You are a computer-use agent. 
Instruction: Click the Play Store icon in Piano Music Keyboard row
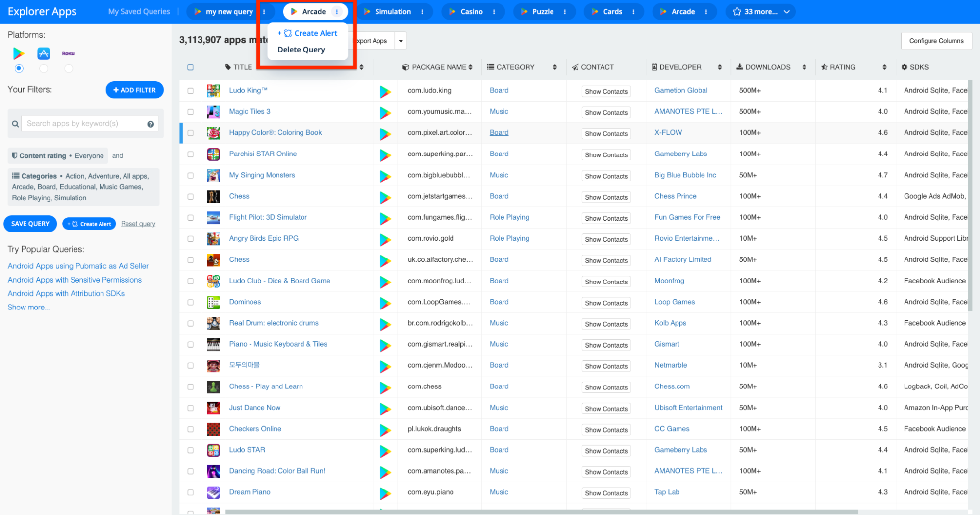tap(385, 345)
